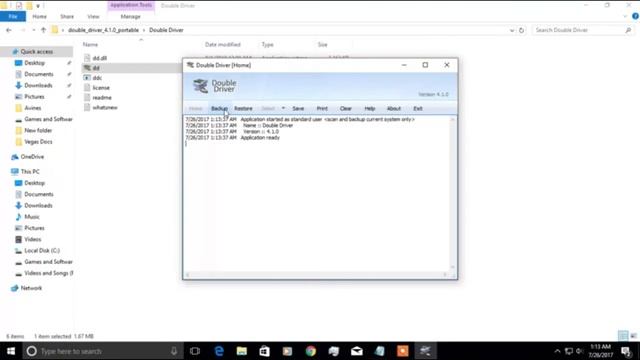The height and width of the screenshot is (360, 640).
Task: Open About in Double Driver
Action: tap(394, 109)
